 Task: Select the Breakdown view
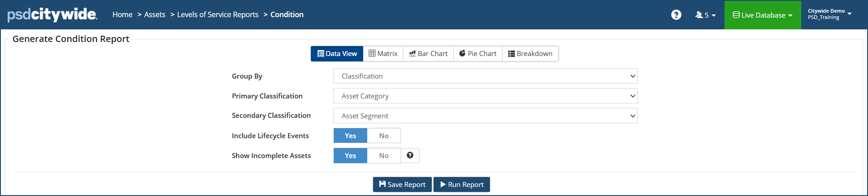pos(530,54)
